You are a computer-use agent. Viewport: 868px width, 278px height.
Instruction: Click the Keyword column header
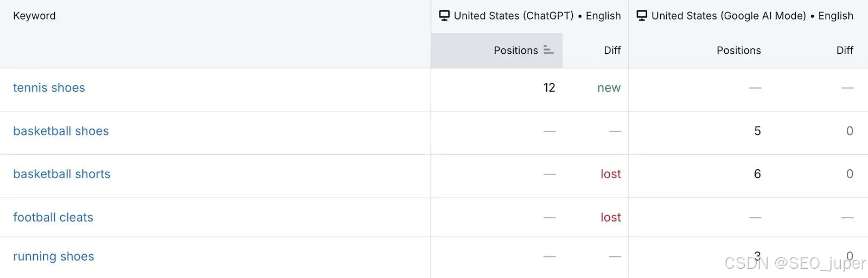coord(34,16)
